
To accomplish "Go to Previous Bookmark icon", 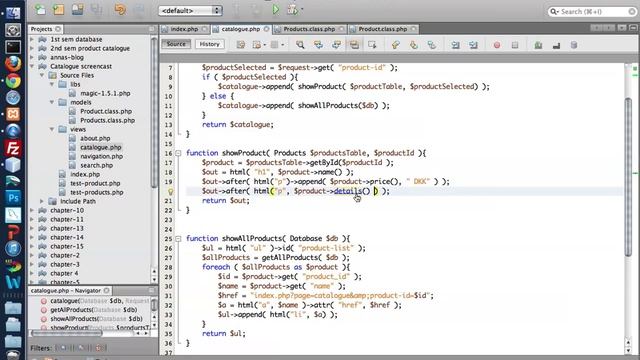I will click(396, 45).
